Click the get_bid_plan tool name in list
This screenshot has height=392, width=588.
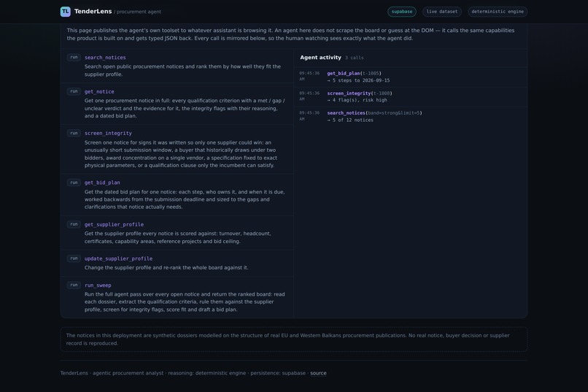point(102,182)
